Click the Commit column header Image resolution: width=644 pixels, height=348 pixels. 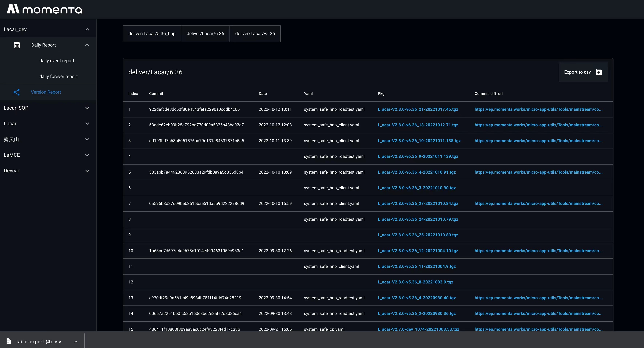pos(156,94)
